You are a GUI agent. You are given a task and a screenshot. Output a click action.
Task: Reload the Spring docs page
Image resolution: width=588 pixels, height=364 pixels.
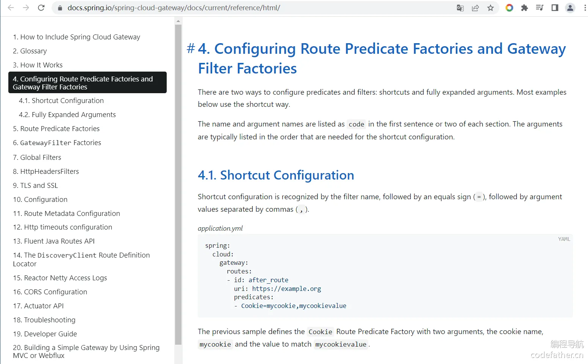pos(41,8)
